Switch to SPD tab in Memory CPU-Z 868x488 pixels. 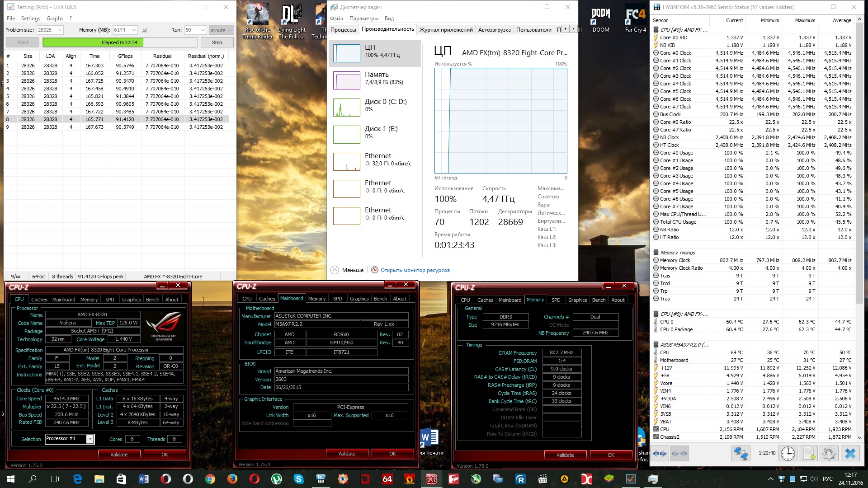click(x=556, y=300)
